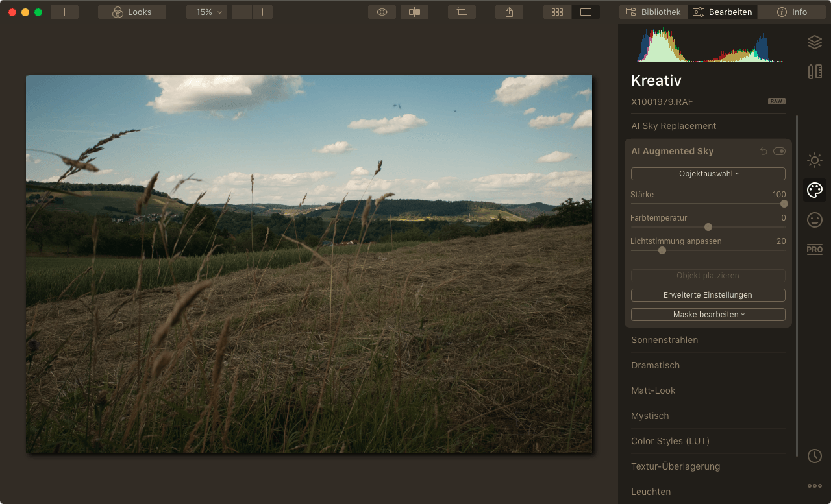This screenshot has height=504, width=831.
Task: Select the Essentials sun icon
Action: click(x=814, y=160)
